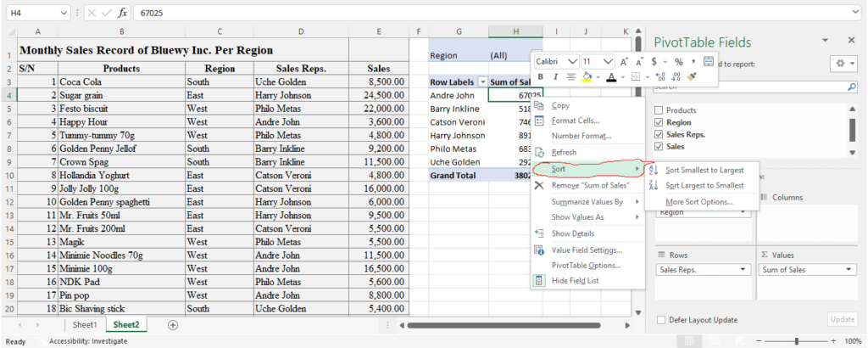Click Sort Largest to Smallest Z-A icon
This screenshot has width=868, height=348.
[654, 186]
